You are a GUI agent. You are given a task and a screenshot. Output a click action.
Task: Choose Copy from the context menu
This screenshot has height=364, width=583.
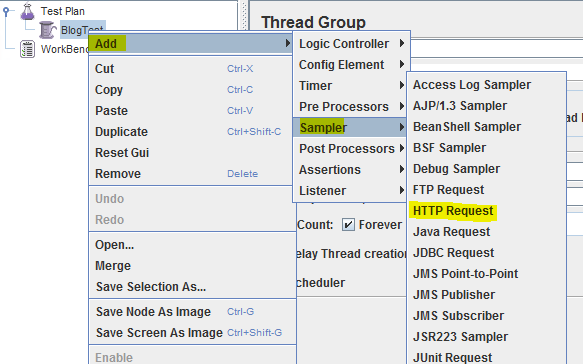190,90
